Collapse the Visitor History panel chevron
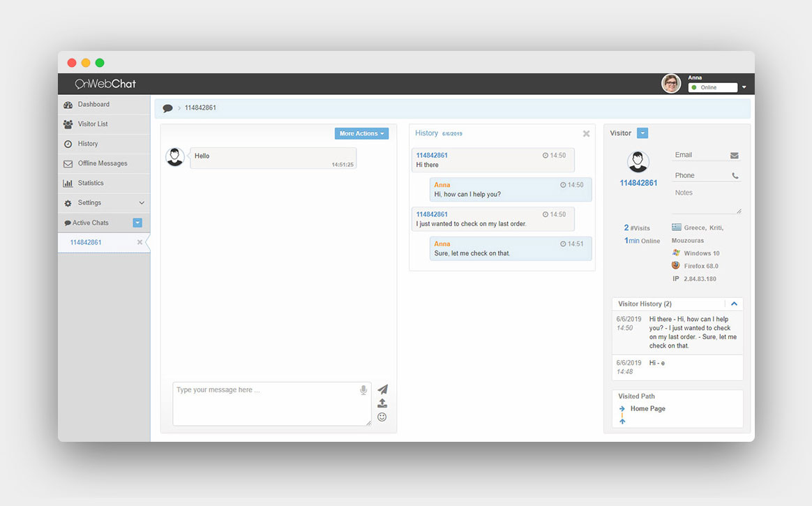Viewport: 812px width, 506px height. point(734,304)
